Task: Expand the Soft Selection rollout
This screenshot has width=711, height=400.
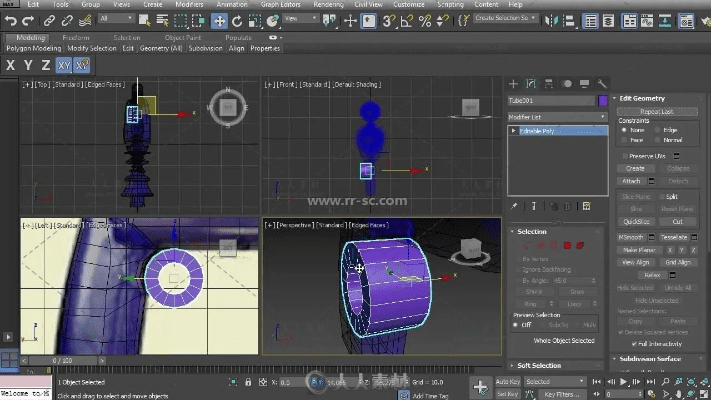Action: click(x=540, y=365)
